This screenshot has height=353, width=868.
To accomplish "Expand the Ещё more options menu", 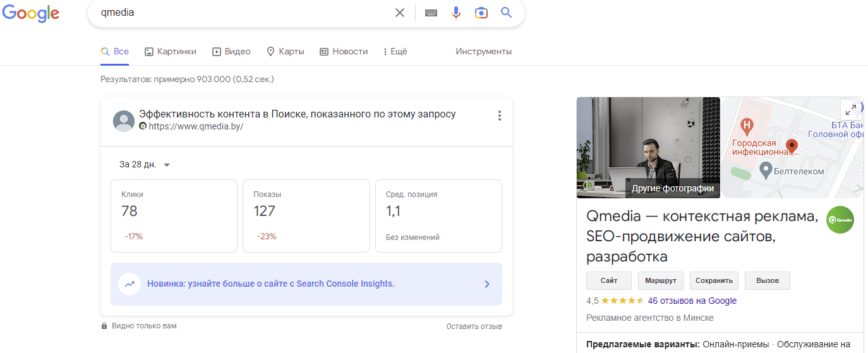I will [x=395, y=52].
